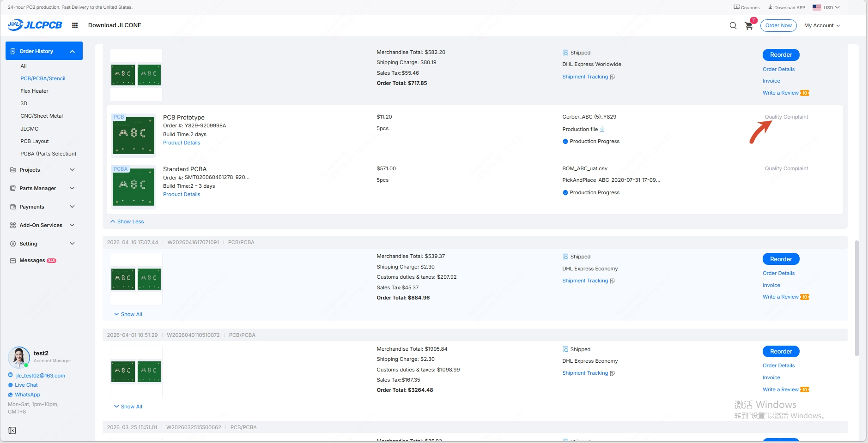Viewport: 868px width, 443px height.
Task: Reorder the $884.96 order
Action: click(781, 259)
